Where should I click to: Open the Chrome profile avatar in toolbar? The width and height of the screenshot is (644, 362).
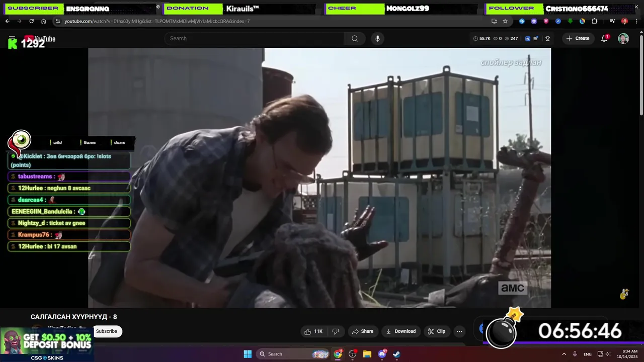(624, 21)
